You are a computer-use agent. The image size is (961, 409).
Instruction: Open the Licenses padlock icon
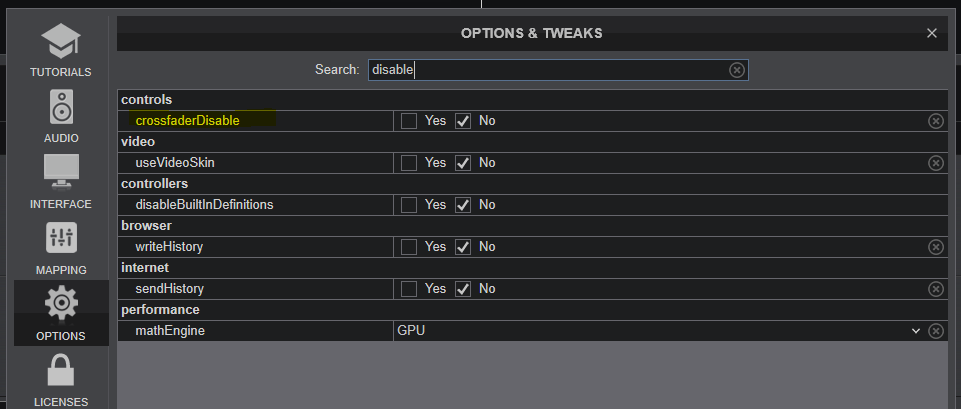coord(61,372)
